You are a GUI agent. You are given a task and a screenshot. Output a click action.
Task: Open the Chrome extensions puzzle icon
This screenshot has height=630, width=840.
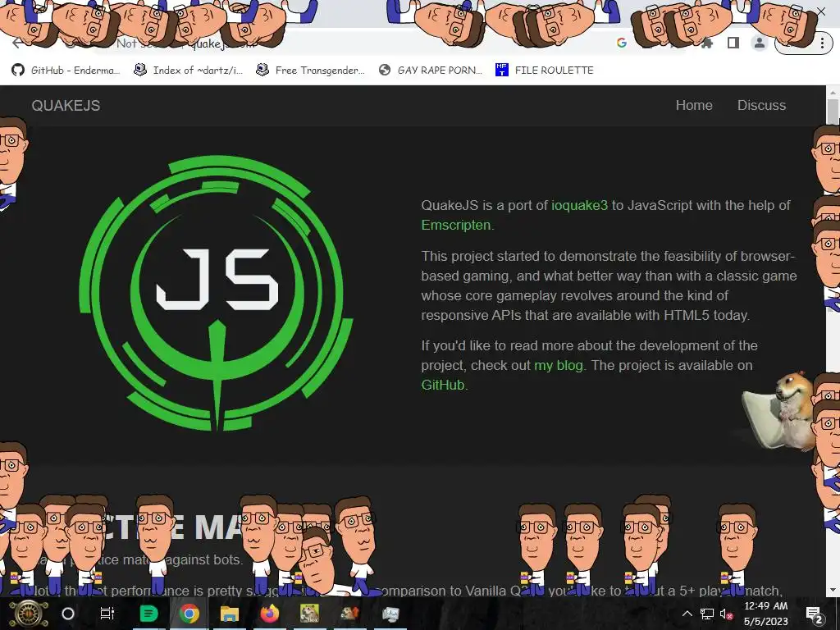click(x=707, y=43)
